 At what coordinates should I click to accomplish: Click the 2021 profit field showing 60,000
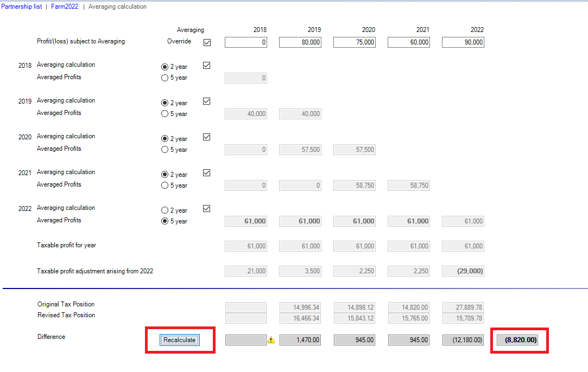pyautogui.click(x=409, y=42)
